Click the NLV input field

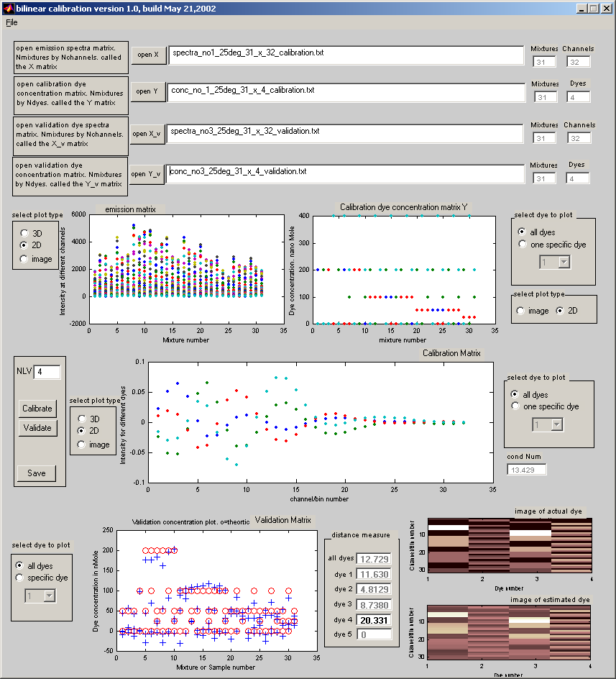(47, 372)
